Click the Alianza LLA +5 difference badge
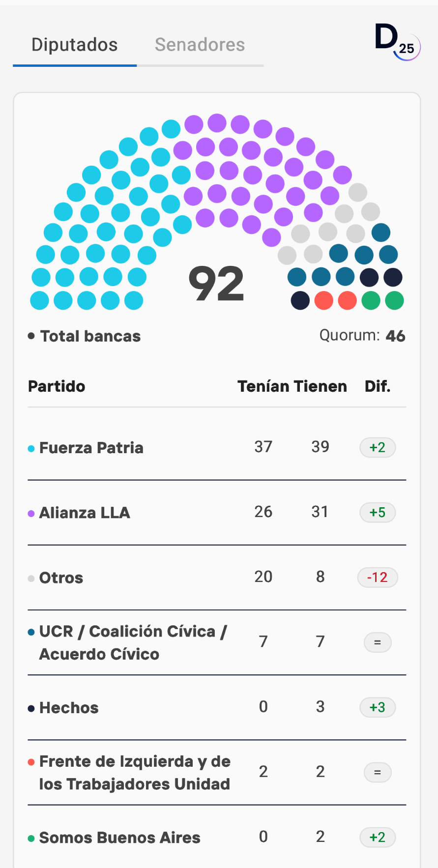 [378, 512]
